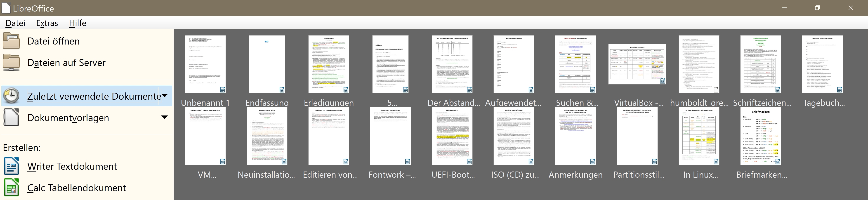Open the Extras menu

coord(47,23)
